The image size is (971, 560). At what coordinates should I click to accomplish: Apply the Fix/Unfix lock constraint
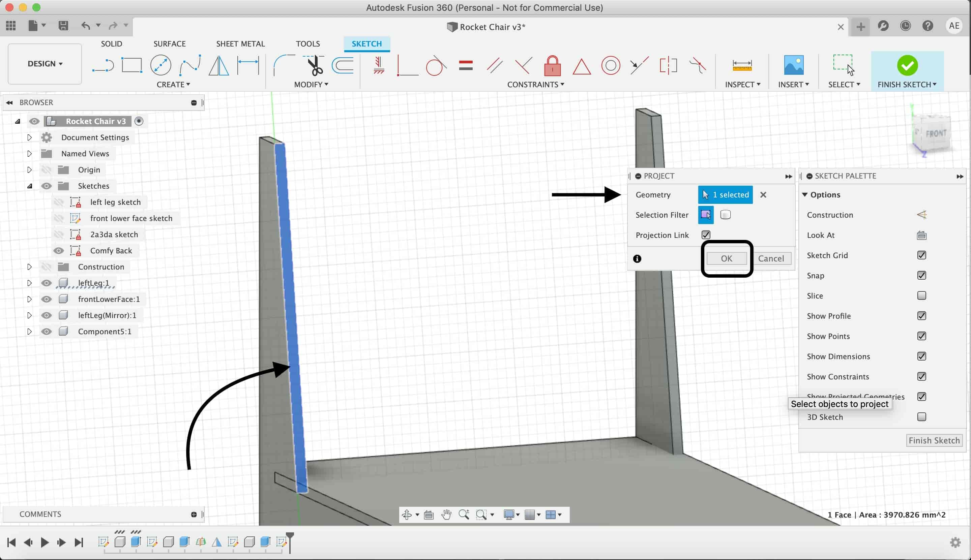[x=552, y=65]
